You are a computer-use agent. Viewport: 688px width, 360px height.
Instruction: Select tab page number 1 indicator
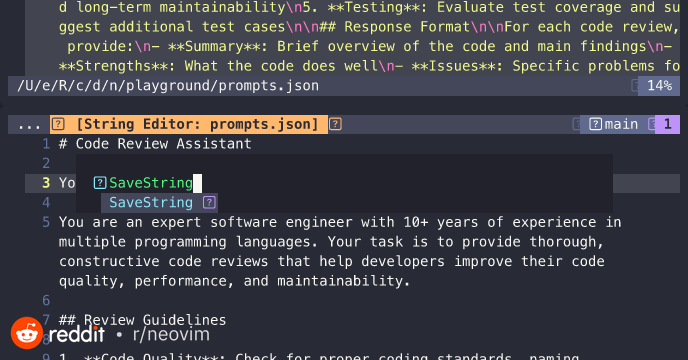pyautogui.click(x=667, y=124)
